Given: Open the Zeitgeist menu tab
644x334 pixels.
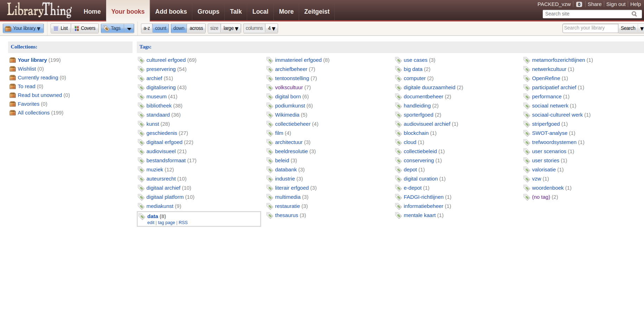Looking at the screenshot, I should (x=317, y=12).
